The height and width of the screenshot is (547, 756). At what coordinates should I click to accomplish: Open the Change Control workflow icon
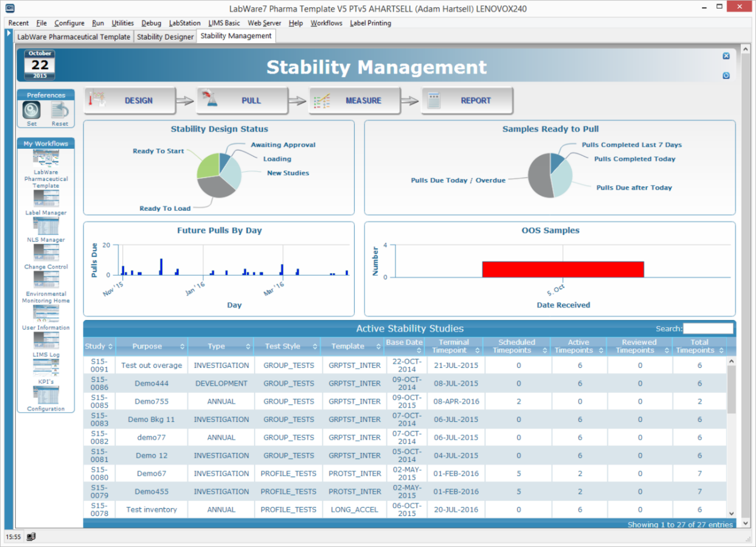46,252
